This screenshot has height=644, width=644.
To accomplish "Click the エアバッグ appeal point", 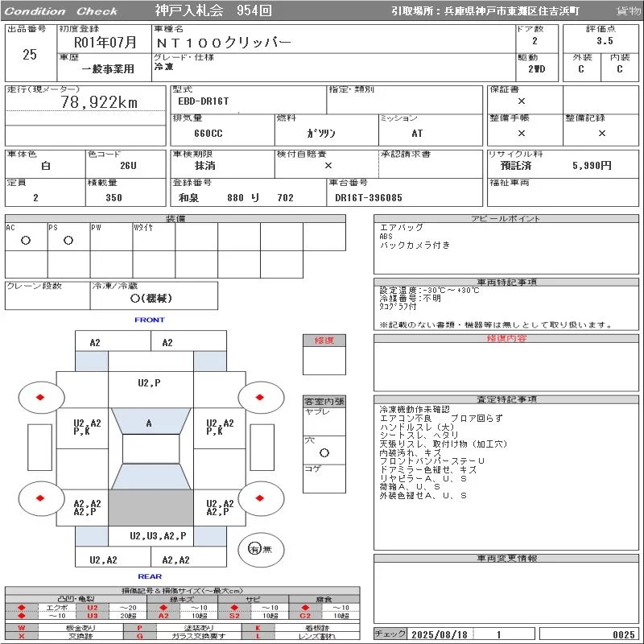I will (401, 227).
